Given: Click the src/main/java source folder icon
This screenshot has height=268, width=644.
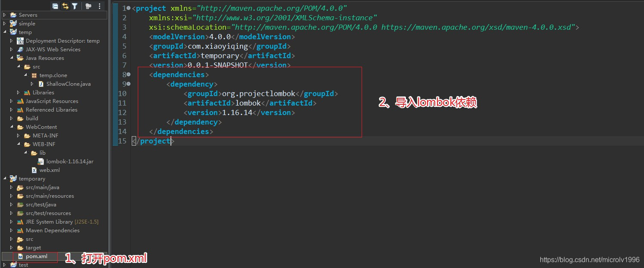Looking at the screenshot, I should pos(20,187).
